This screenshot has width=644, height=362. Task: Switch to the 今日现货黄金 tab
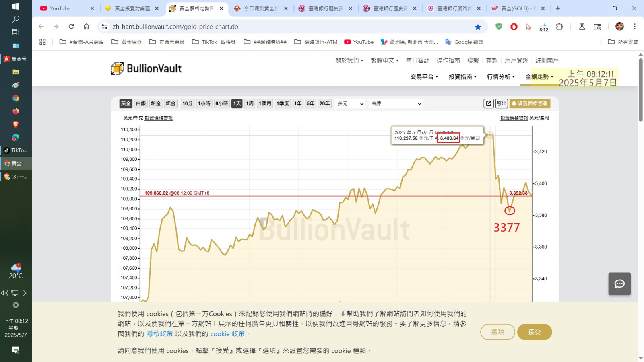260,8
